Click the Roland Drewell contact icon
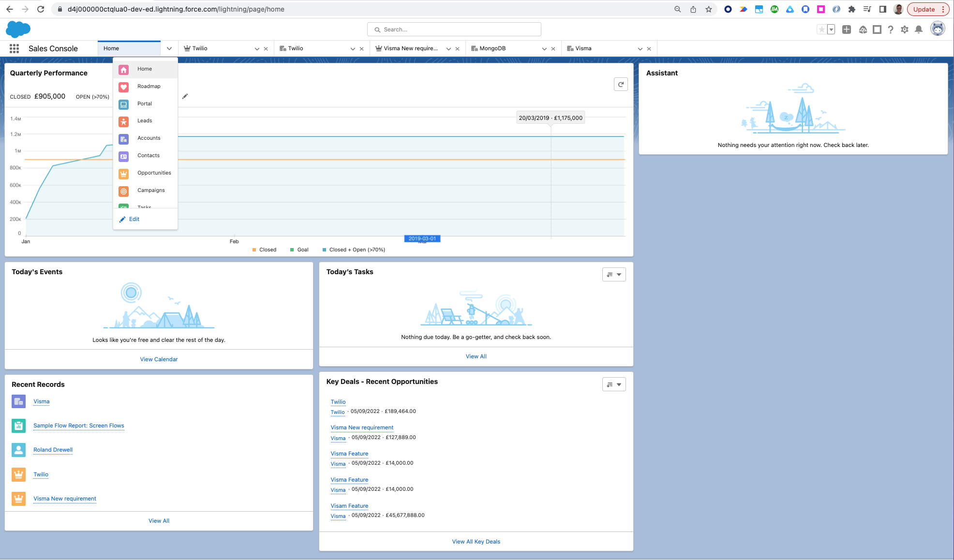The width and height of the screenshot is (954, 560). pyautogui.click(x=19, y=450)
